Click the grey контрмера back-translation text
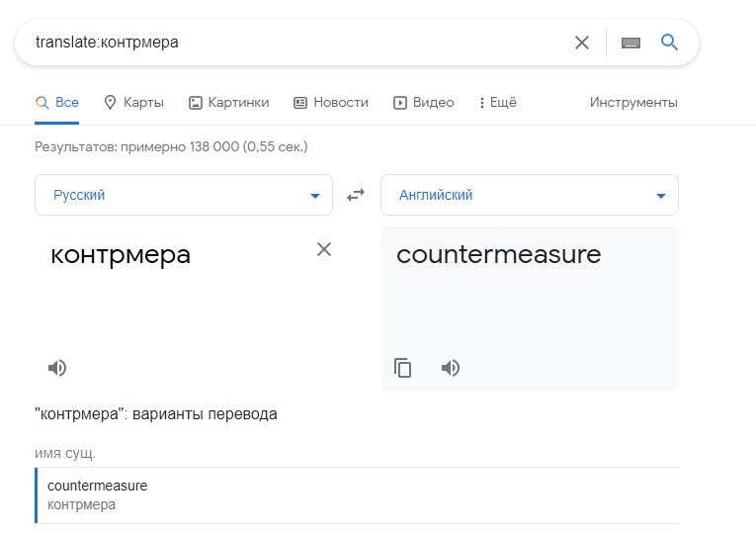The image size is (756, 535). pos(81,505)
